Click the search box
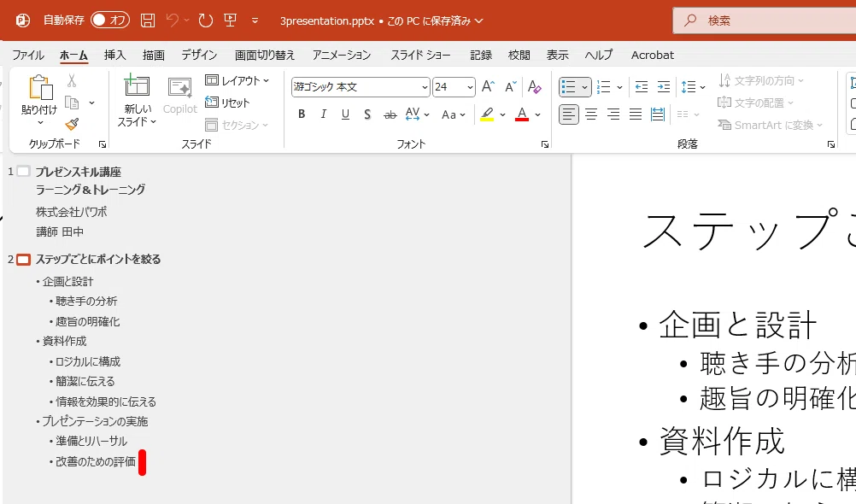 (x=765, y=21)
